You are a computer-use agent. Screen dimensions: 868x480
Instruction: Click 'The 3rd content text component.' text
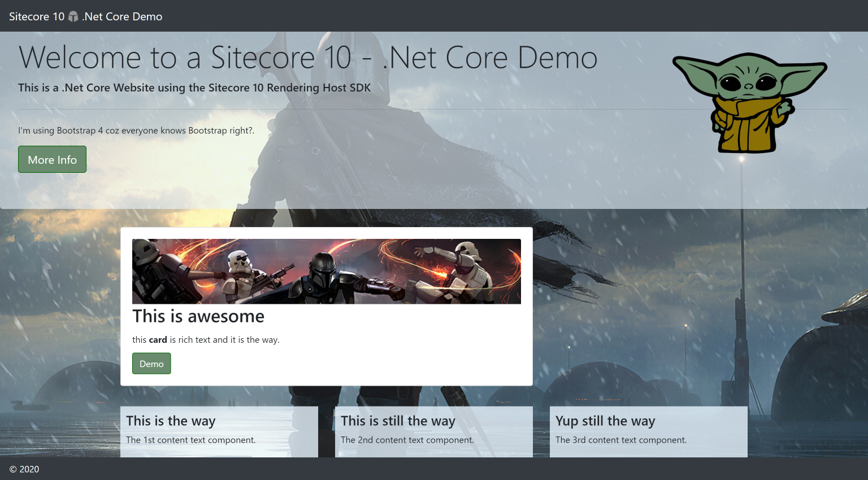(x=621, y=440)
